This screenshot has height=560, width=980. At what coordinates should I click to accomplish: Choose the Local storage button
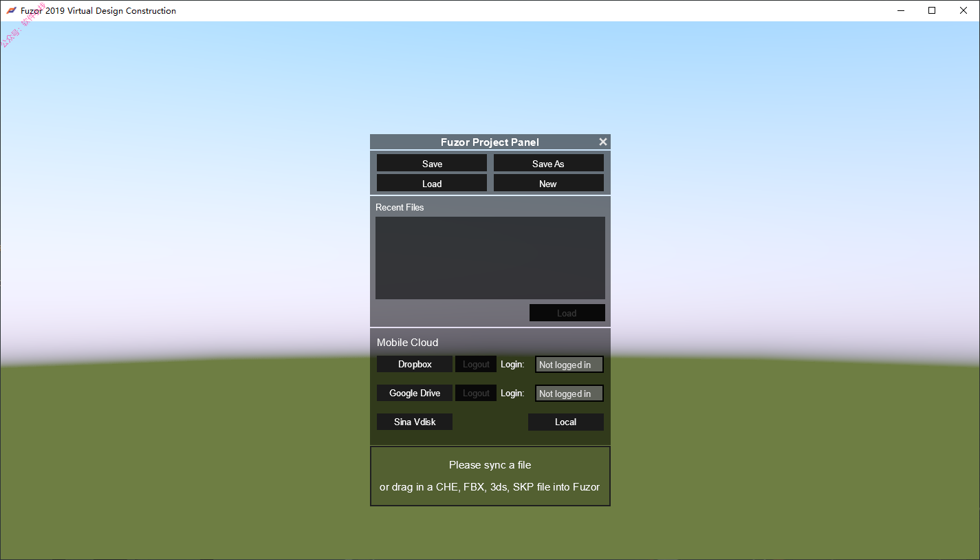pos(566,422)
